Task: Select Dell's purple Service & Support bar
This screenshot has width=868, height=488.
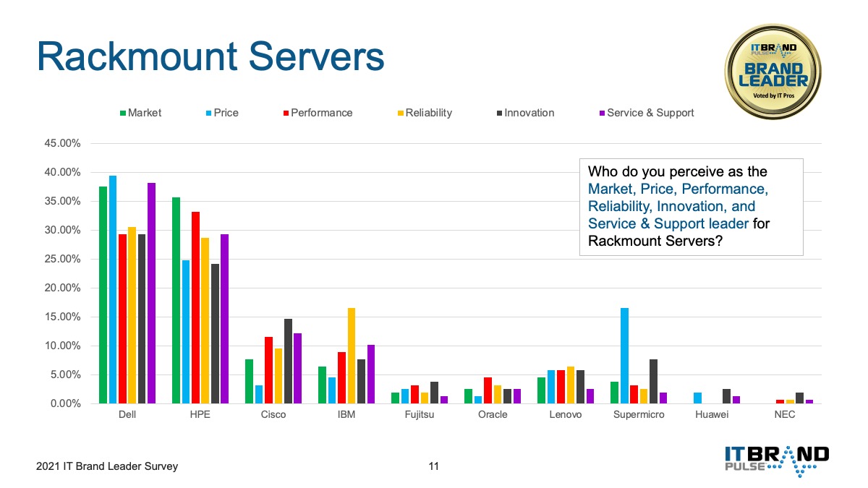Action: click(152, 293)
